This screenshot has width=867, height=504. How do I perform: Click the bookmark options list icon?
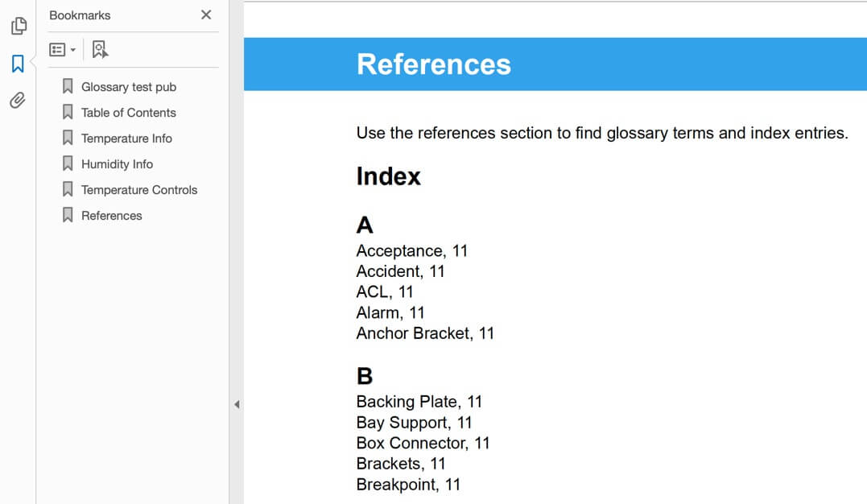click(x=57, y=49)
